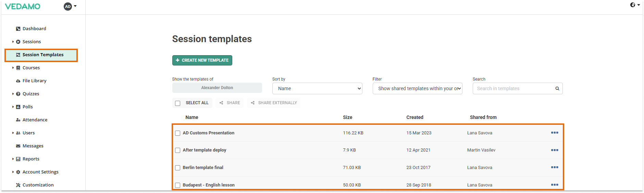Click the File Library cloud icon

pyautogui.click(x=18, y=81)
